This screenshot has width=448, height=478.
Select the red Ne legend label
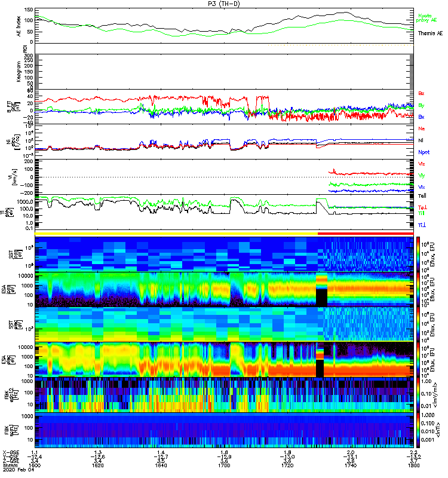421,128
